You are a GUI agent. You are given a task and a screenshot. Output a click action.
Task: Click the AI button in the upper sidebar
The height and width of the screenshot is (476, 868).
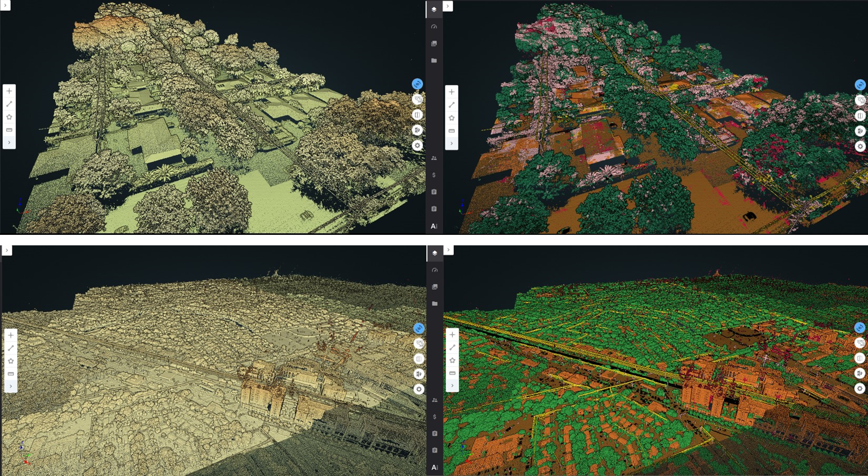[x=434, y=226]
